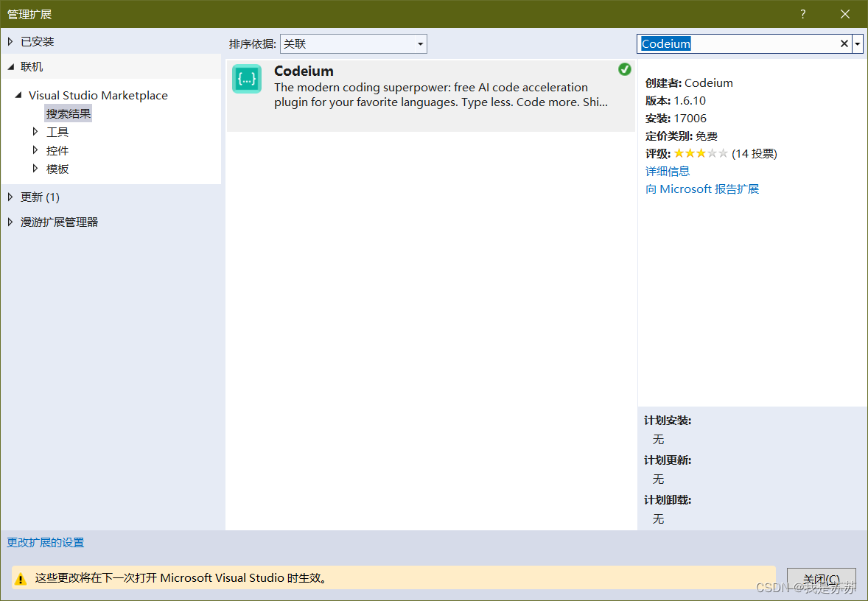Click the 关闭(C) button
The image size is (868, 601).
[822, 579]
